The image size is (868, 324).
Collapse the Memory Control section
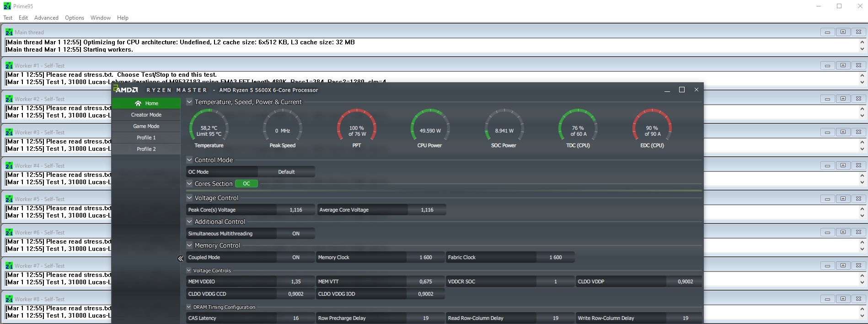click(x=189, y=245)
